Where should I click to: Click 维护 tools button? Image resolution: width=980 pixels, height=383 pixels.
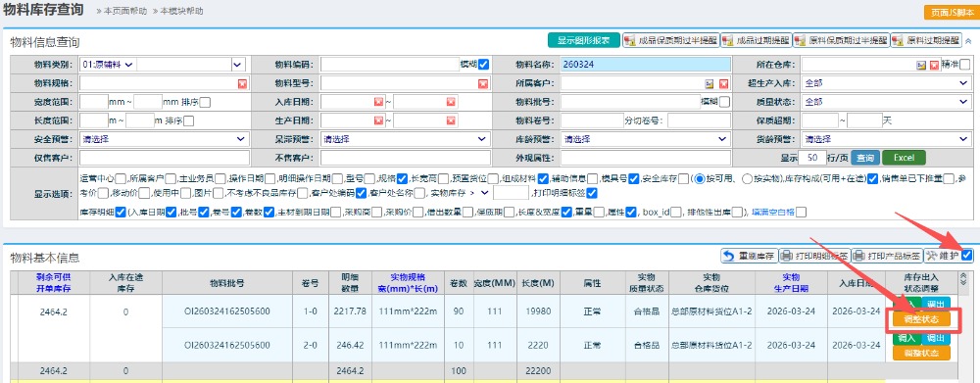click(x=943, y=256)
